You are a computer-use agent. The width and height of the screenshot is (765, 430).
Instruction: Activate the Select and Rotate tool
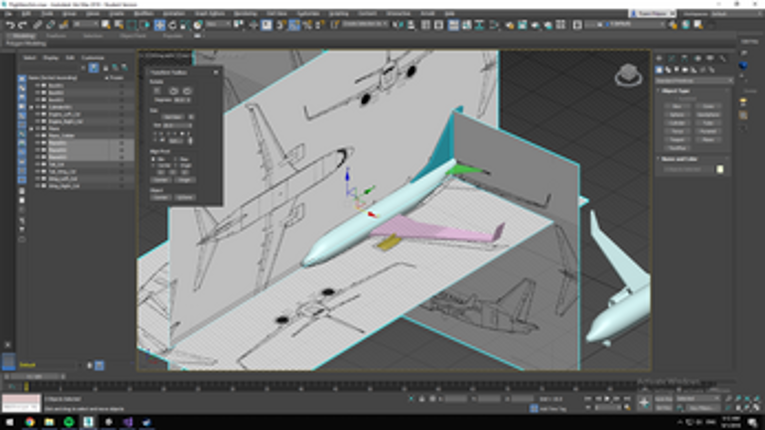click(172, 25)
